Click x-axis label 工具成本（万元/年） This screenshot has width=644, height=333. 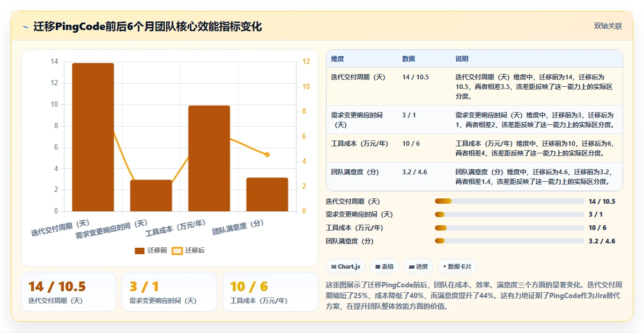click(176, 227)
